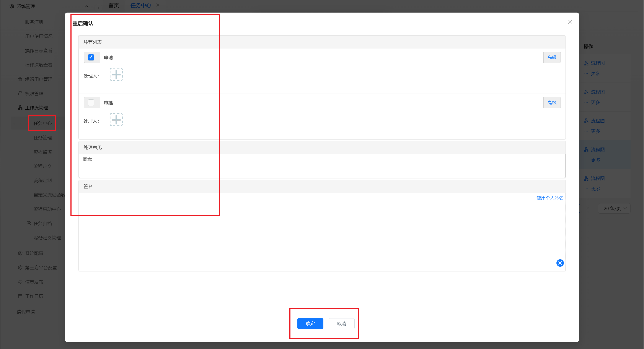
Task: Confirm restart with the 确定 button
Action: pos(310,323)
